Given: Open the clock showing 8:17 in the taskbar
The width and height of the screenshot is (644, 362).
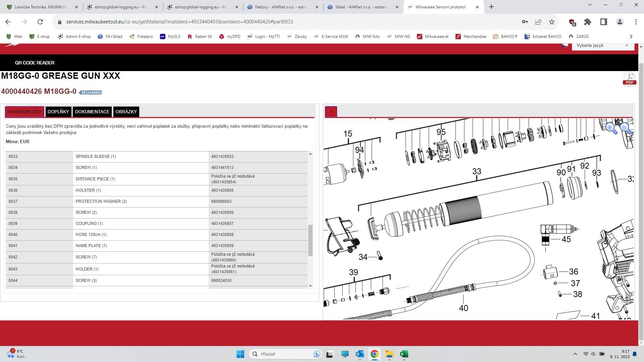Looking at the screenshot, I should coord(620,354).
